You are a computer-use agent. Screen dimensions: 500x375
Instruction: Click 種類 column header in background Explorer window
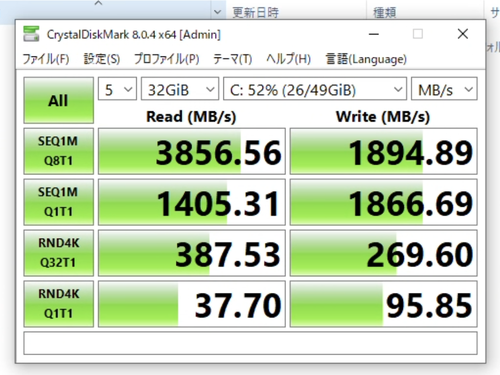pos(385,12)
